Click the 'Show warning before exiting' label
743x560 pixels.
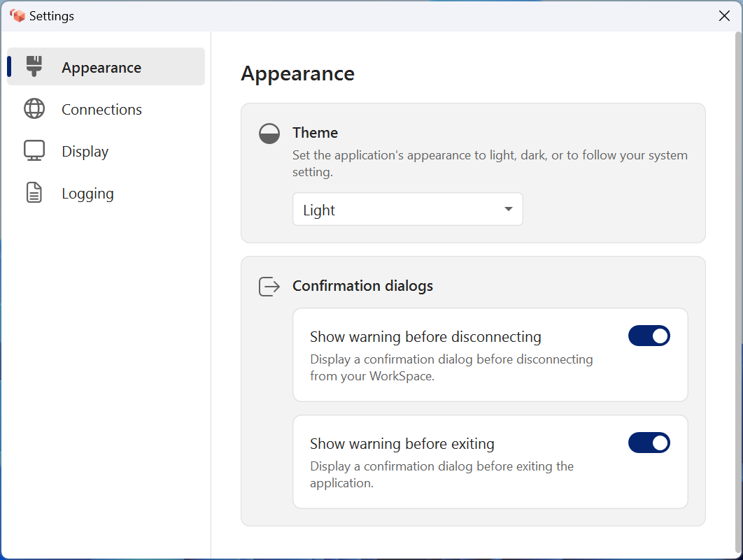(402, 443)
